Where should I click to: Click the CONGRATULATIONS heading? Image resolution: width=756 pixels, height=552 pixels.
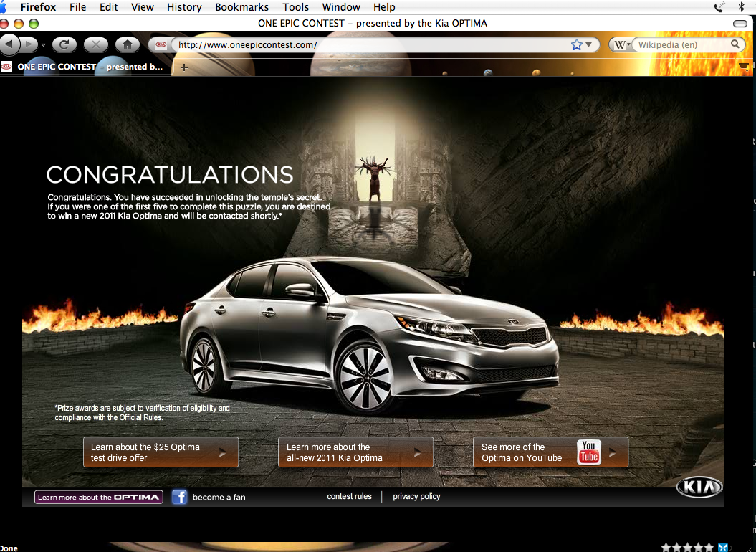coord(170,175)
